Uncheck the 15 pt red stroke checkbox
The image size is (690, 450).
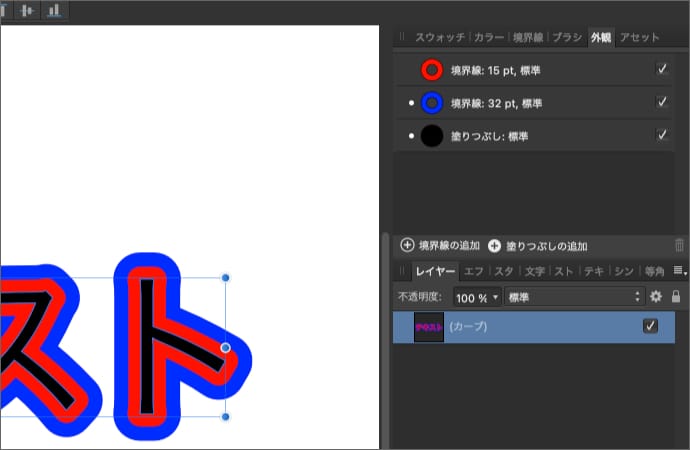click(x=662, y=69)
